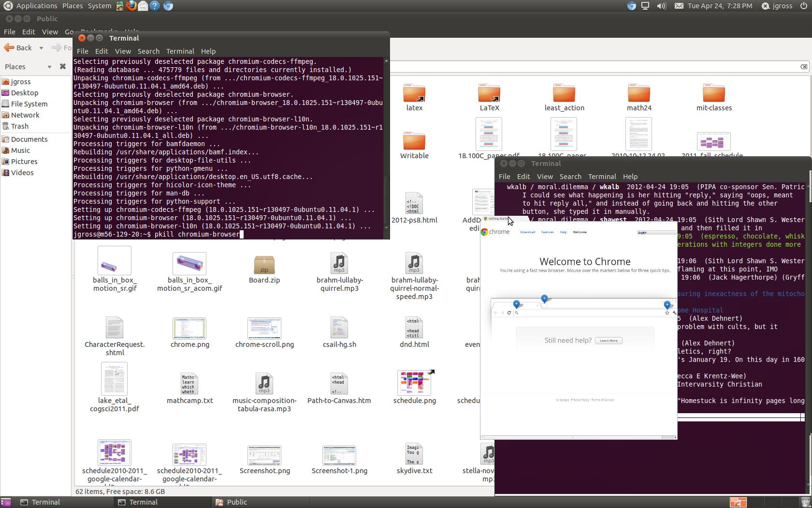812x508 pixels.
Task: Open Trash from the Places sidebar
Action: [20, 126]
